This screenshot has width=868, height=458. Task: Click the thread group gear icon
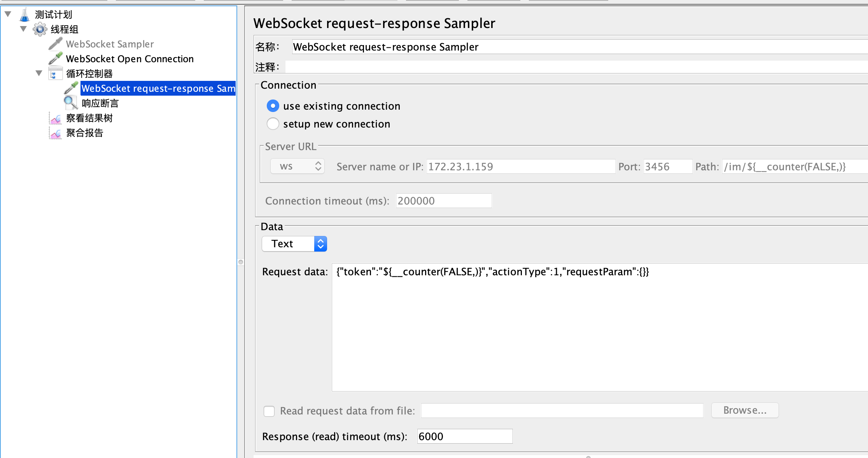pyautogui.click(x=40, y=29)
